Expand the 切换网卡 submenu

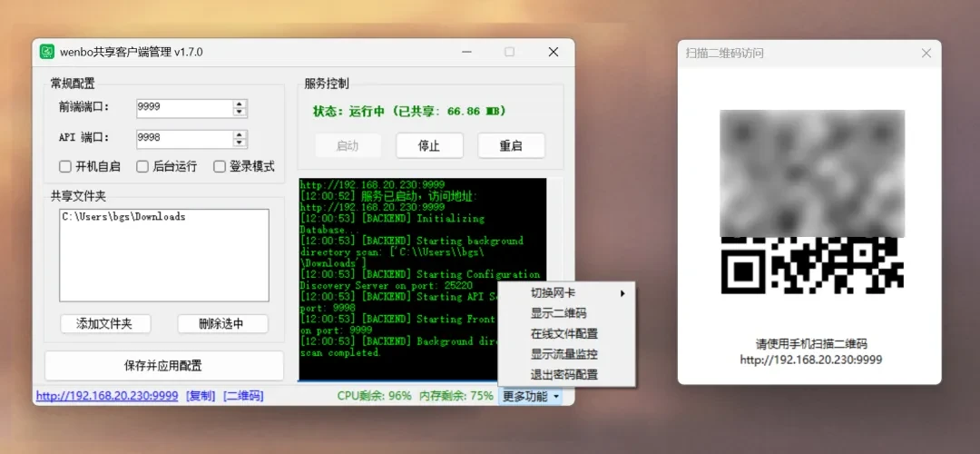567,292
